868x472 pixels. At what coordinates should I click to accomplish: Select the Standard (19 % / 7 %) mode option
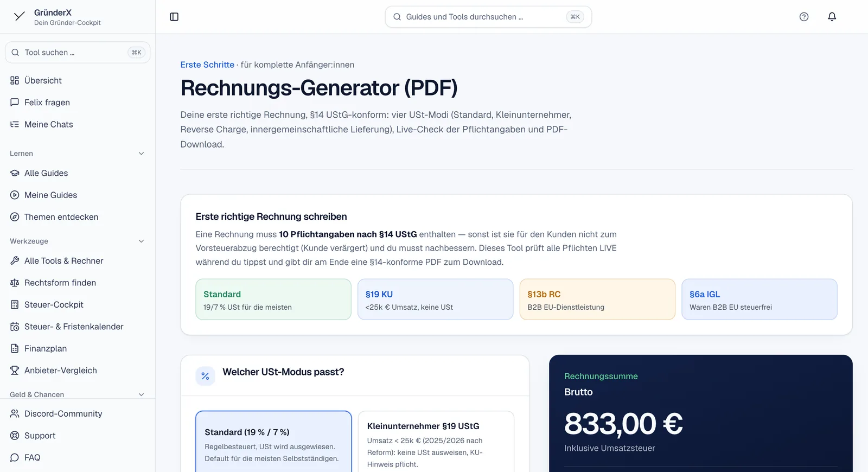click(273, 442)
